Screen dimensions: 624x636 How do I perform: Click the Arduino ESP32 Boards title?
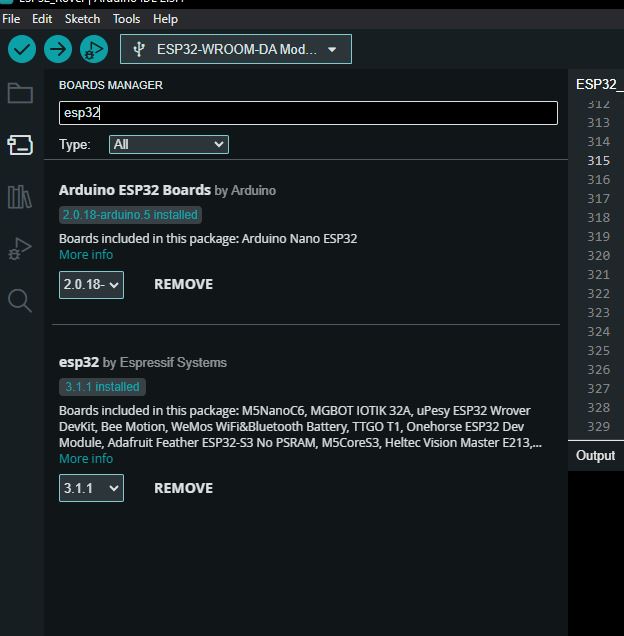click(x=135, y=190)
